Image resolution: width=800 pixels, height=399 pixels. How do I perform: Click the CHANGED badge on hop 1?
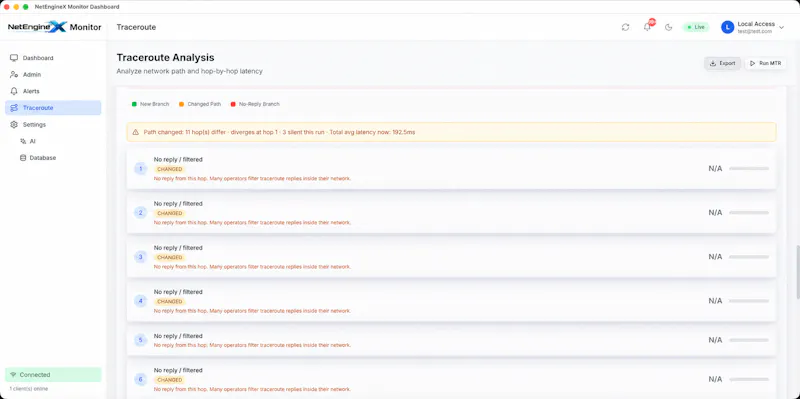170,169
